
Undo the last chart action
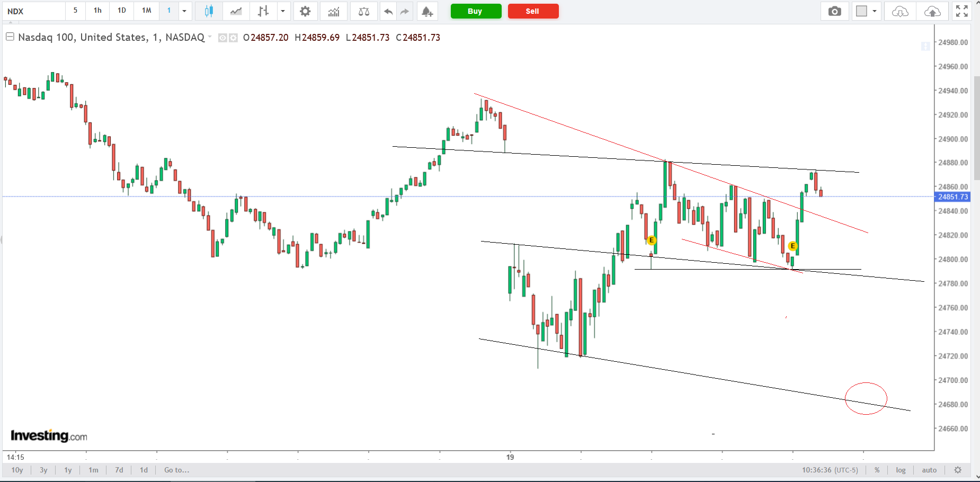point(388,11)
